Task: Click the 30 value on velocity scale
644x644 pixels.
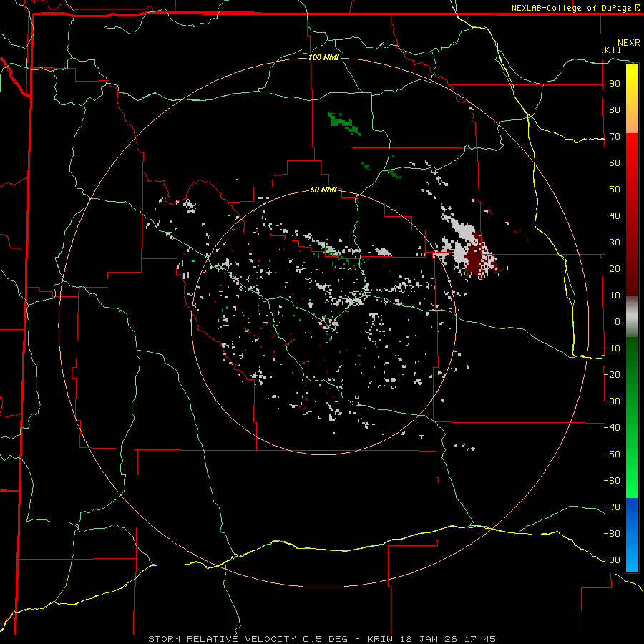Action: 615,243
